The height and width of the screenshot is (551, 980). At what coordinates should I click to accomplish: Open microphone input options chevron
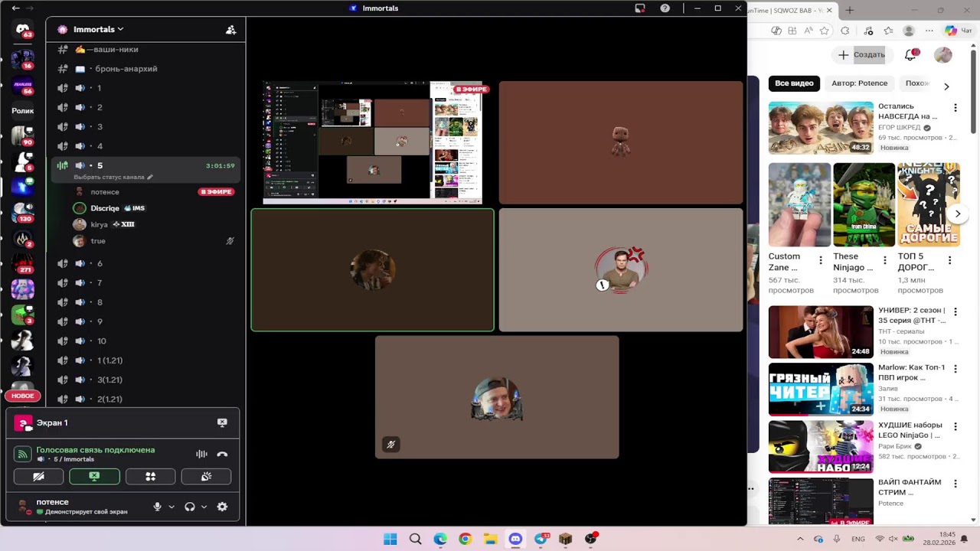point(171,507)
